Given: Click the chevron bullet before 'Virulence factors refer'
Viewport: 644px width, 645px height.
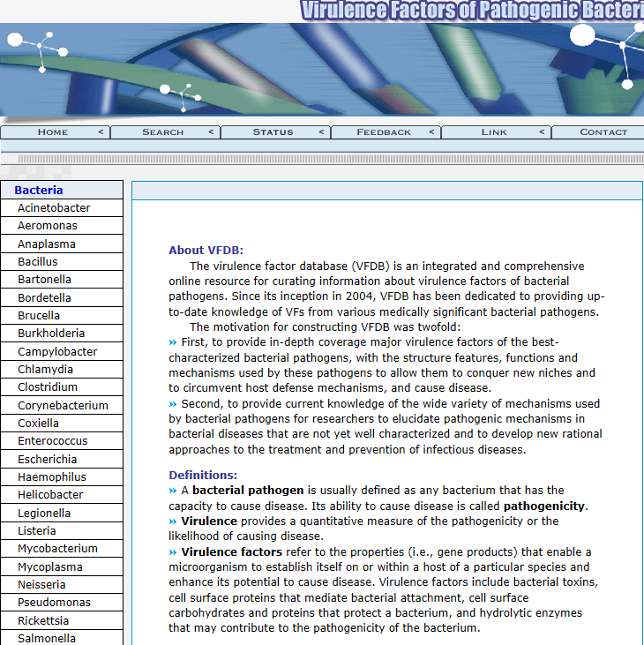Looking at the screenshot, I should click(173, 552).
